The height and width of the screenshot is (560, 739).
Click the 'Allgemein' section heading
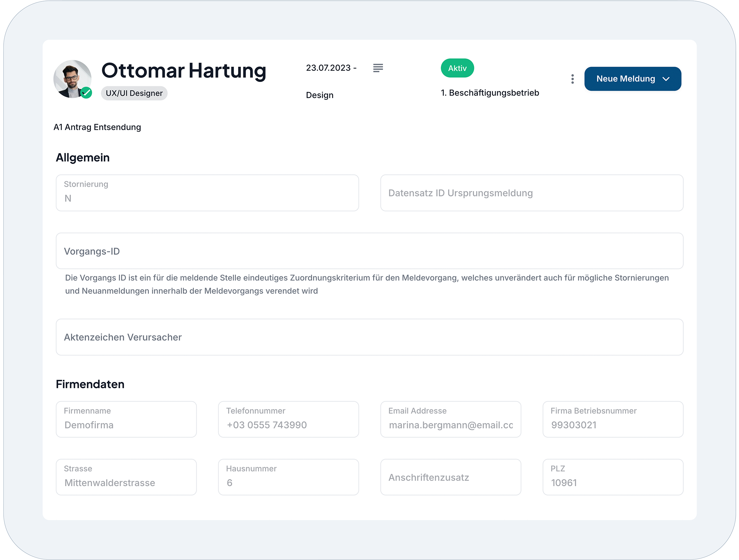pyautogui.click(x=82, y=157)
